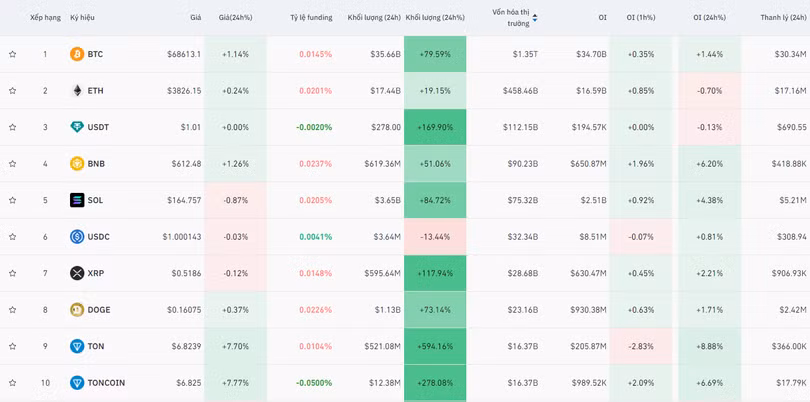Click the USDC coin icon
This screenshot has width=810, height=402.
pos(77,237)
